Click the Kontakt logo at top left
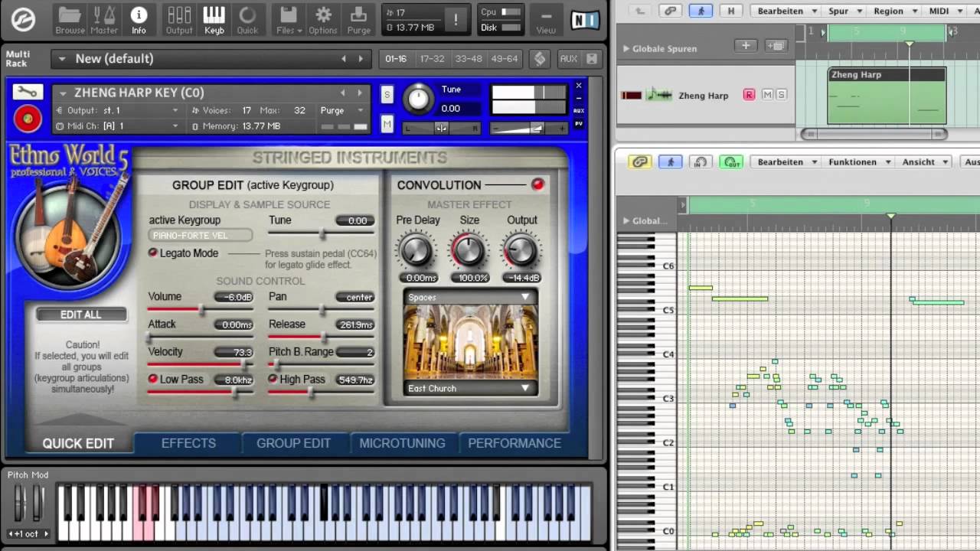980x551 pixels. pyautogui.click(x=23, y=20)
